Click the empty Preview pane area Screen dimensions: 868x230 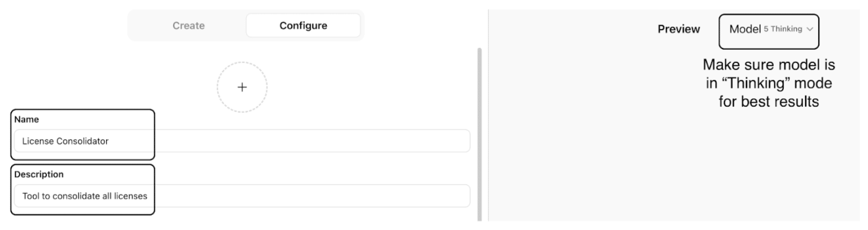coord(670,167)
